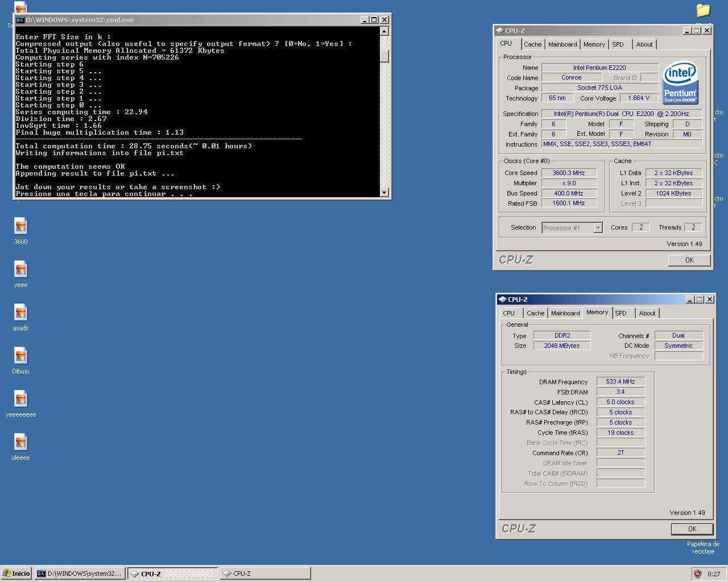This screenshot has width=728, height=582.
Task: Click the Command Rate value 2T
Action: [621, 452]
